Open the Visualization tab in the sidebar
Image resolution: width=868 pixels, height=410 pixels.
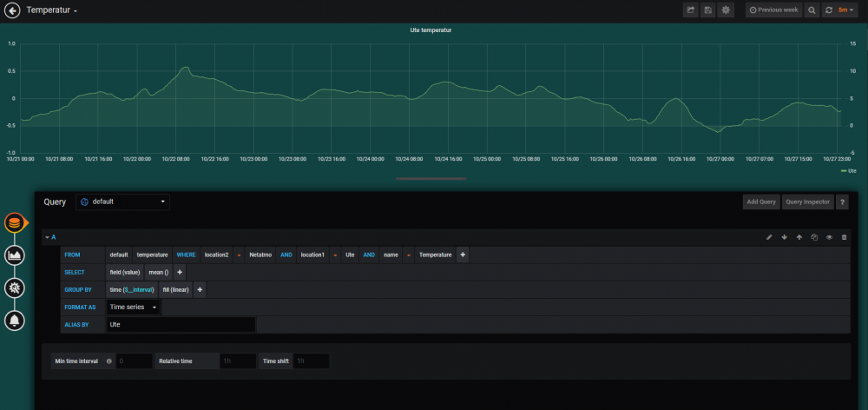[x=14, y=255]
